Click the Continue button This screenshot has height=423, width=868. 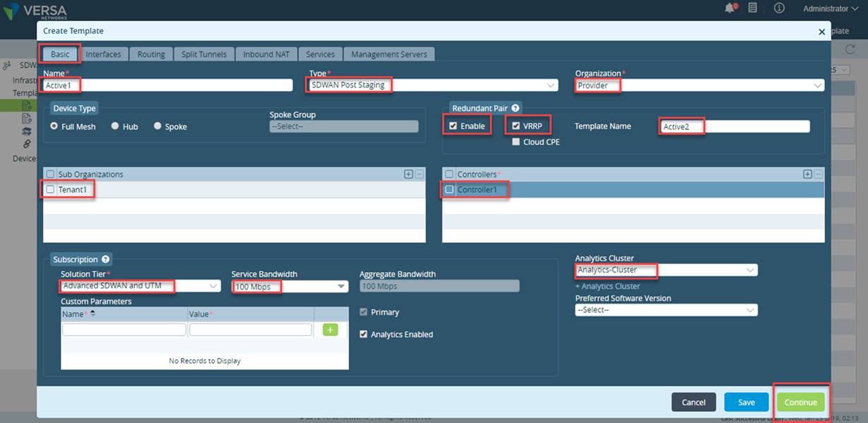[801, 402]
